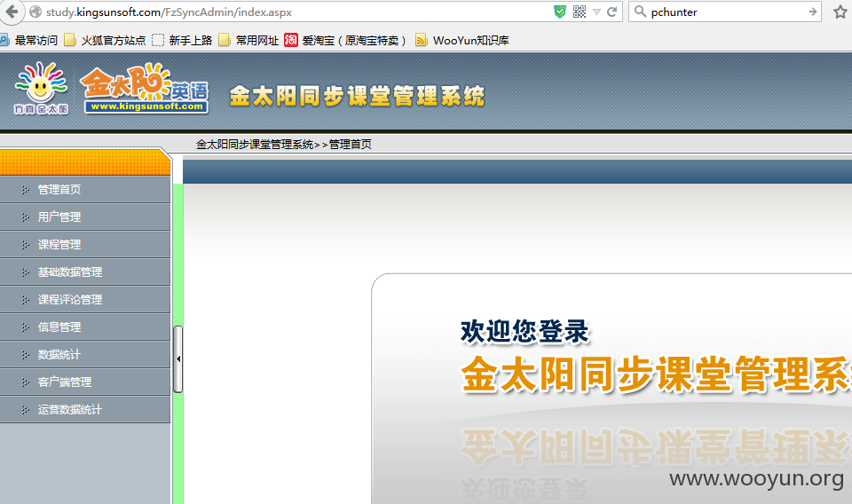
Task: Select 课程评论管理 in the sidebar menu
Action: (x=85, y=300)
